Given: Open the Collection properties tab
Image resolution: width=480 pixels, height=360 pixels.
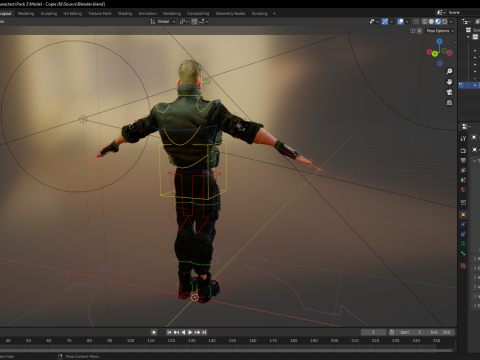Looking at the screenshot, I should click(463, 202).
